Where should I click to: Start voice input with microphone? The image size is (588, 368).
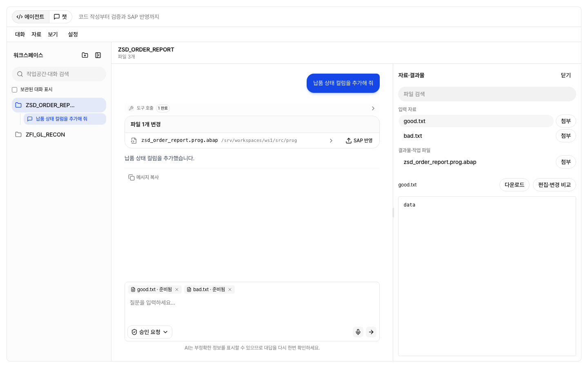coord(358,332)
